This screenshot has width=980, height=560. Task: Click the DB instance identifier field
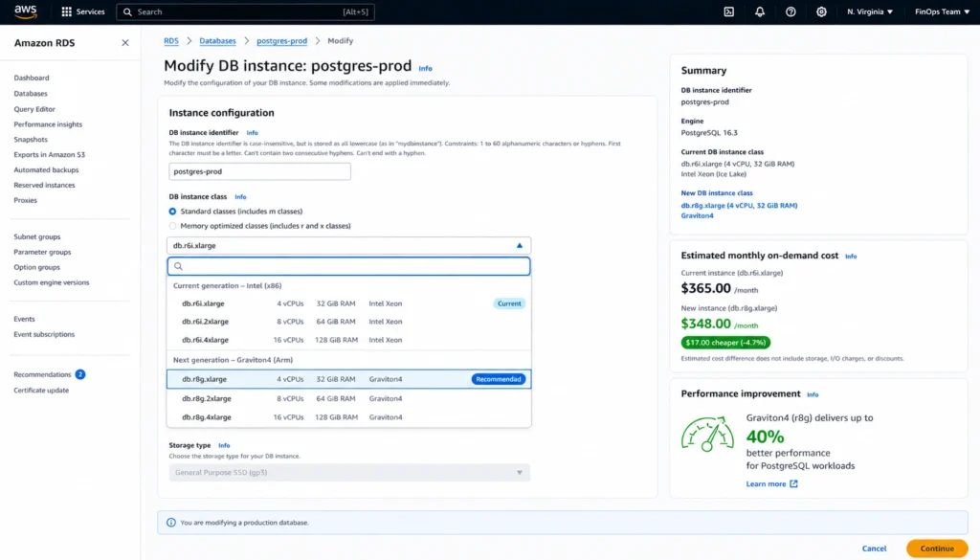pos(259,171)
